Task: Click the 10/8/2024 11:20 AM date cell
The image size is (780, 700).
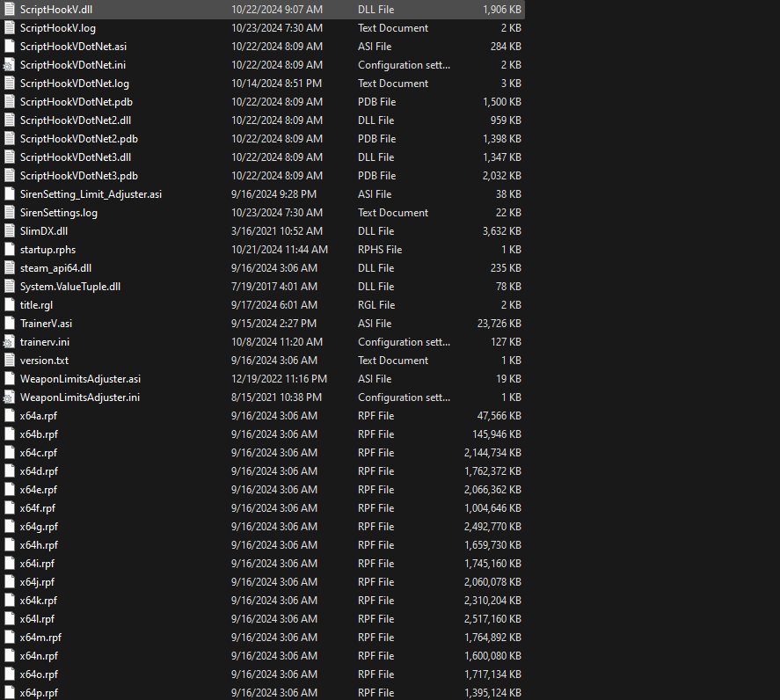Action: coord(277,342)
